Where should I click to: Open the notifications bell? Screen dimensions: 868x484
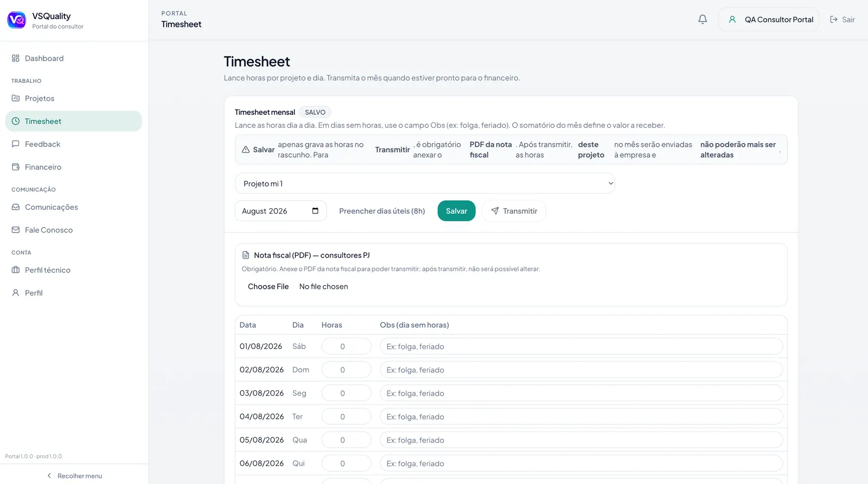[x=703, y=20]
